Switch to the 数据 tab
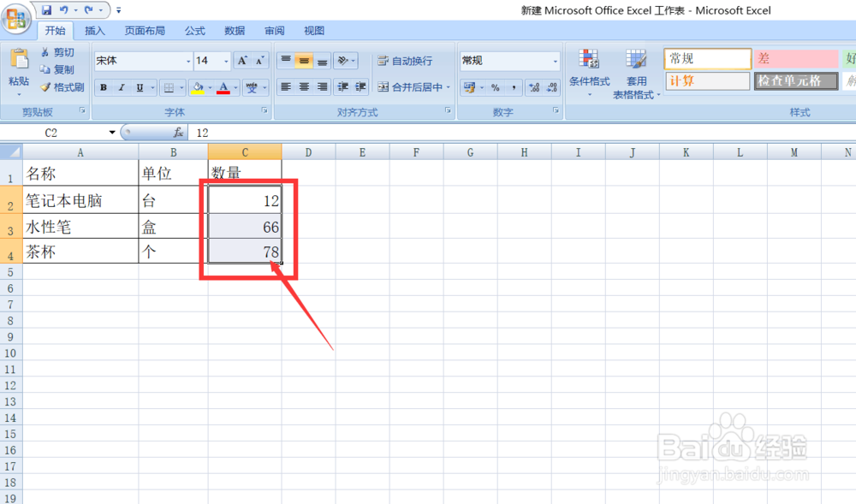 [x=235, y=31]
